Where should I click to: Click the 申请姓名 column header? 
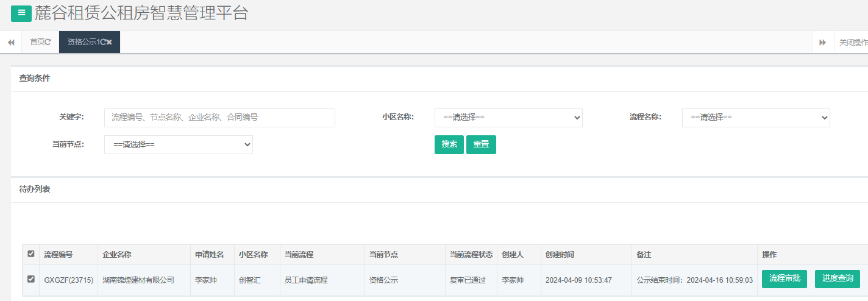[209, 255]
